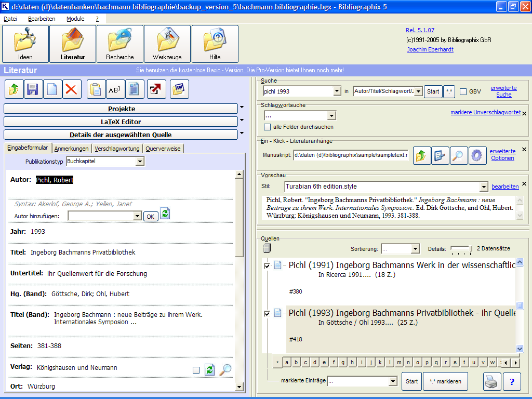
Task: Click the floppy disk save icon
Action: [x=33, y=89]
